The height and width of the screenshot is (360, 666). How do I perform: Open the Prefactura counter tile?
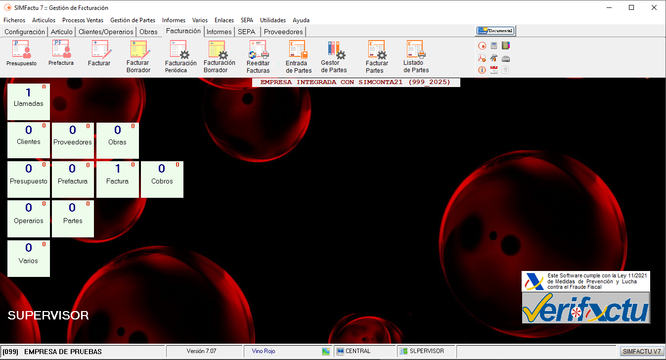pos(73,180)
